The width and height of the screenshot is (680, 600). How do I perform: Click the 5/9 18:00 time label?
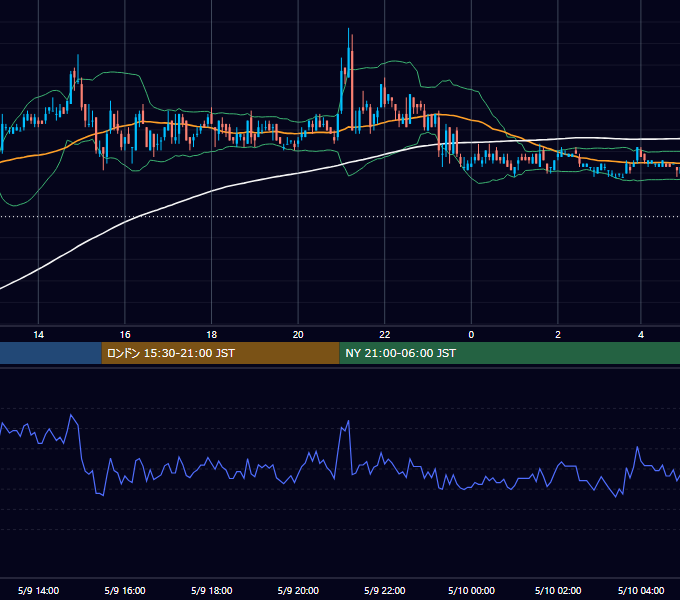click(212, 590)
